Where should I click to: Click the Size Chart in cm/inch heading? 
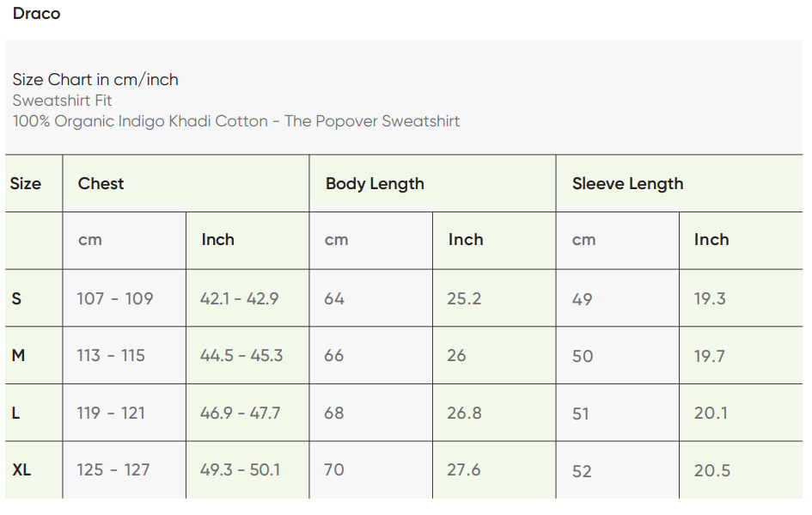click(95, 80)
